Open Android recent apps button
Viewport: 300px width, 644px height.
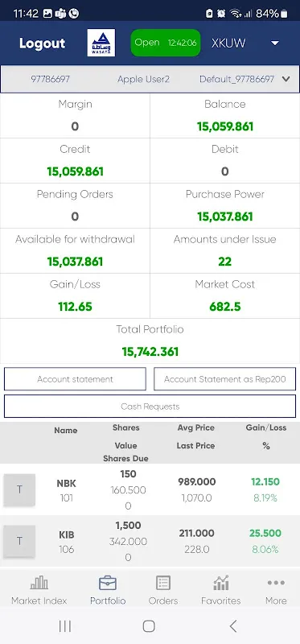(x=65, y=626)
